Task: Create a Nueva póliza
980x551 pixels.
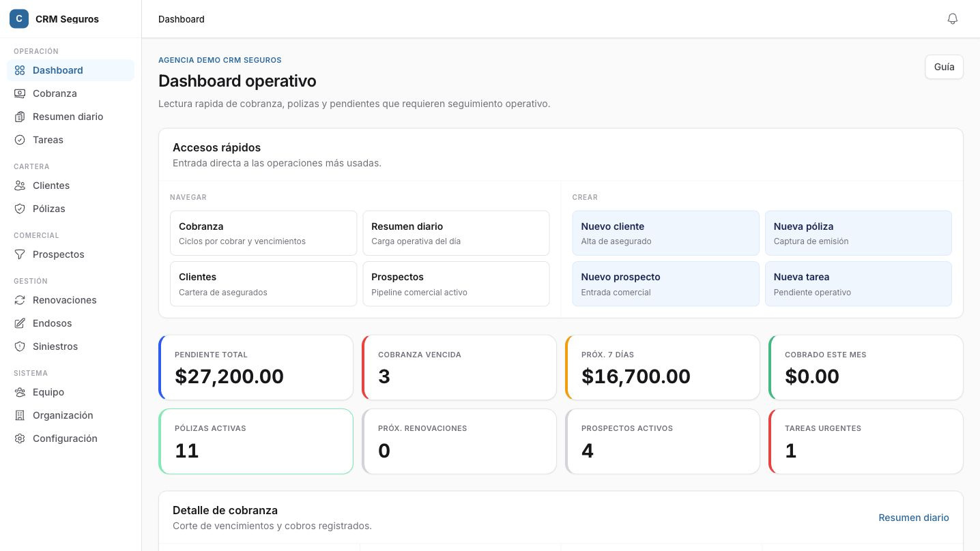Action: 858,233
